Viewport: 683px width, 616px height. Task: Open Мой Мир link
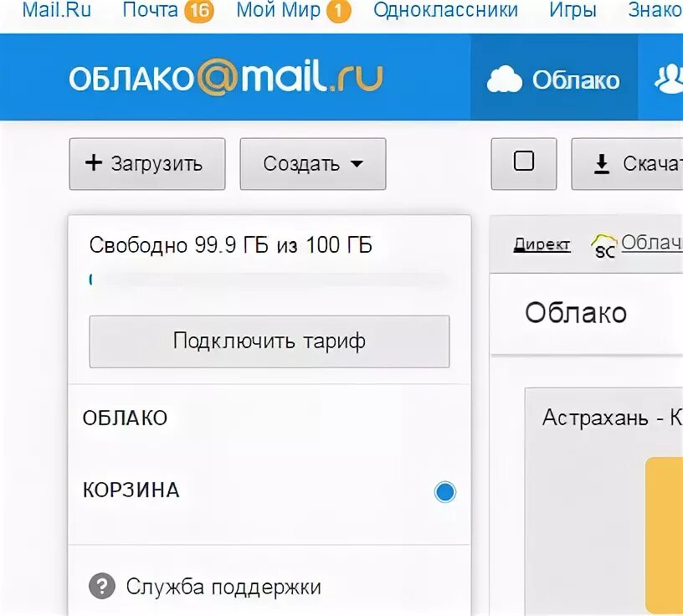click(x=279, y=9)
